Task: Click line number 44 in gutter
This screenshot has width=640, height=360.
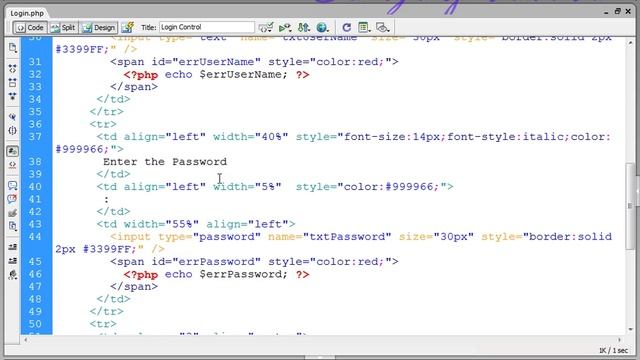Action: coord(35,237)
